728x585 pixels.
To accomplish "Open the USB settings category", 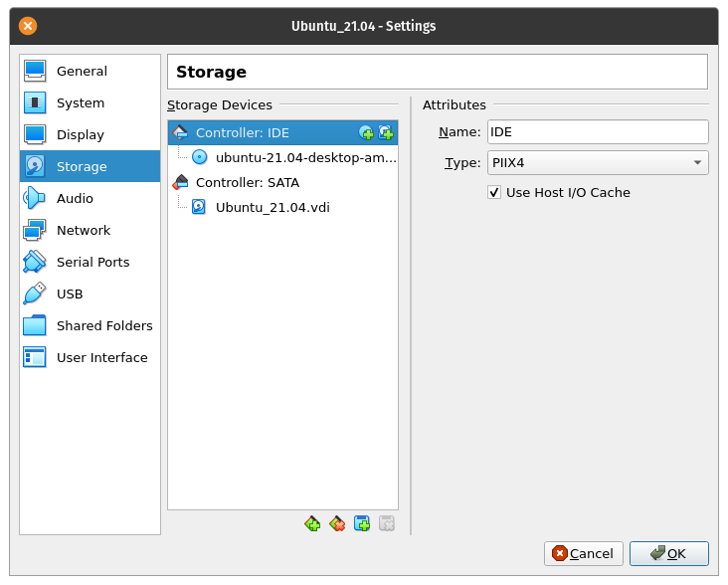I will tap(70, 294).
